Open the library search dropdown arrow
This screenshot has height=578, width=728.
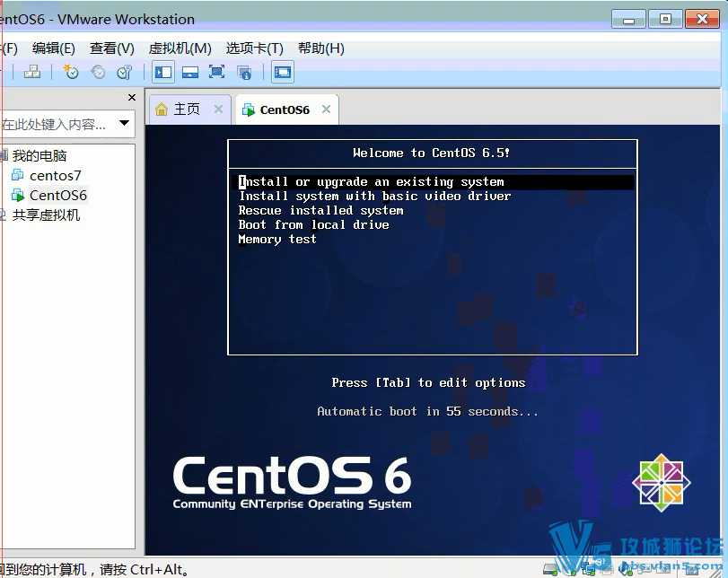click(124, 123)
